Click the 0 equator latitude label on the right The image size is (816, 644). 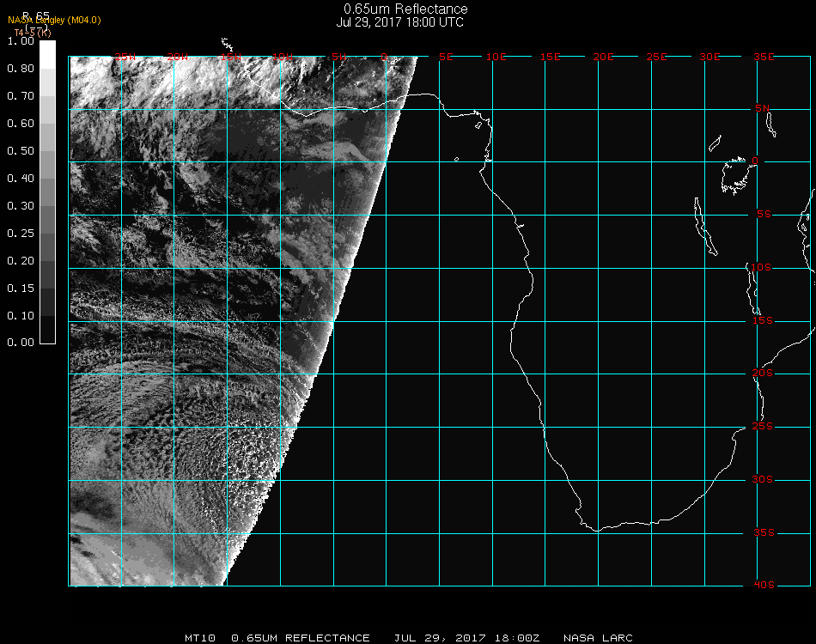click(755, 161)
